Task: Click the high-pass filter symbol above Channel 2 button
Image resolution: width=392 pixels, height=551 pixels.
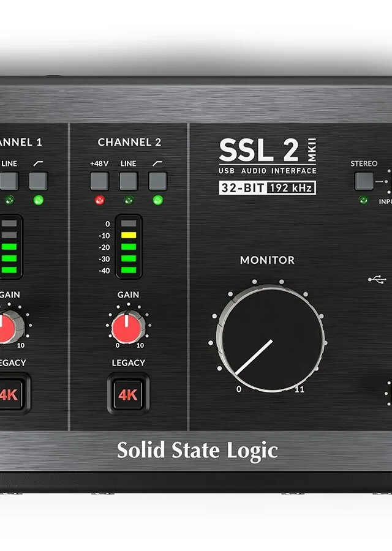Action: (x=157, y=163)
